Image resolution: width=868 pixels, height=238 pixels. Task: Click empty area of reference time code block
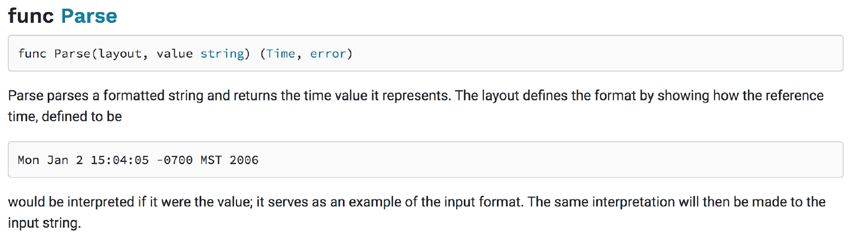coord(542,160)
